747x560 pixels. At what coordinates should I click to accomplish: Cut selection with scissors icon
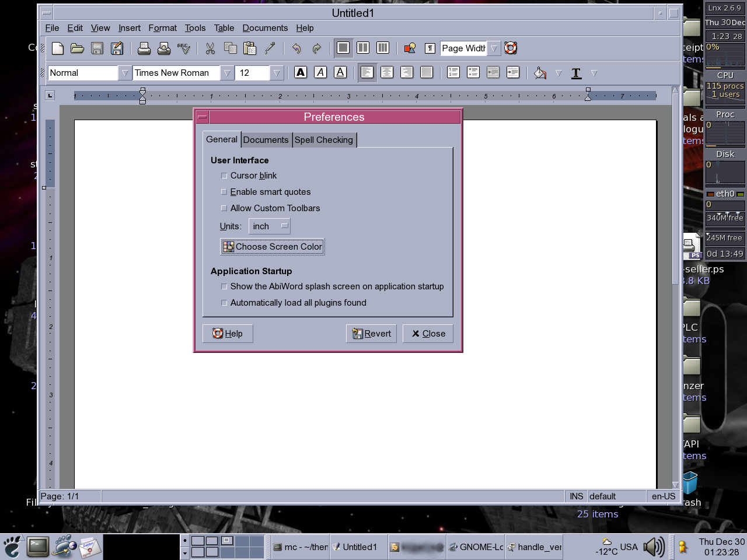click(x=210, y=48)
